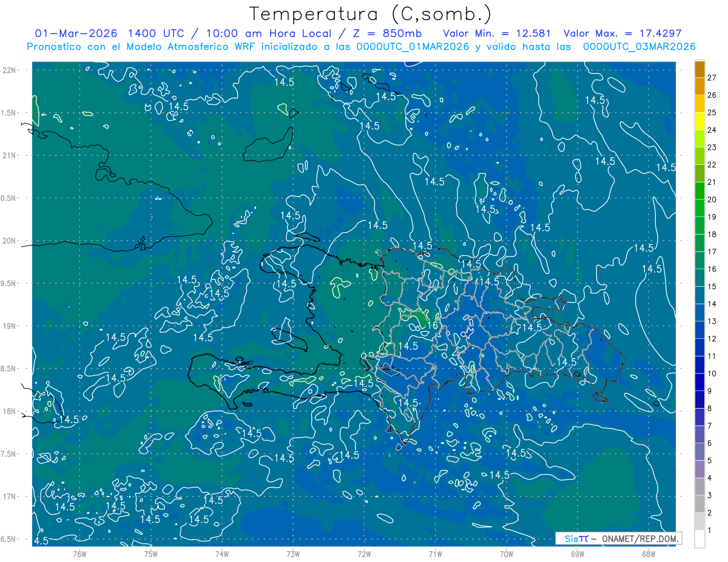Click the colorbar value label "5"

pos(710,461)
